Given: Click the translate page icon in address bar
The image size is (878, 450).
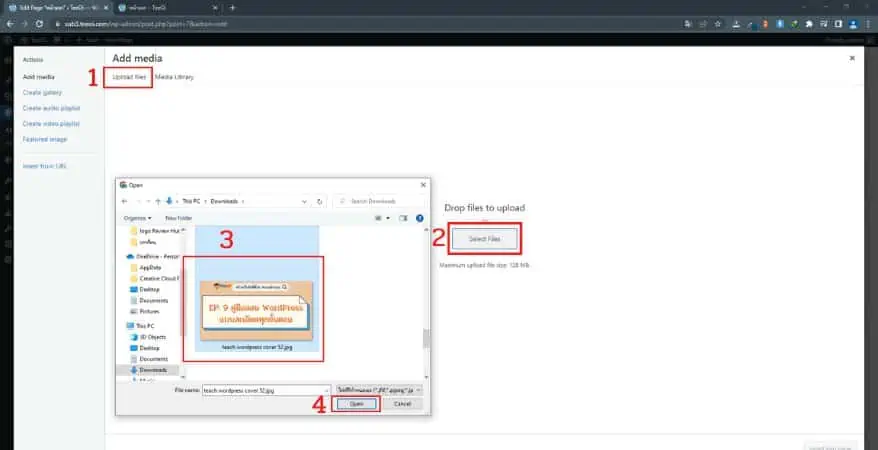Looking at the screenshot, I should (688, 24).
